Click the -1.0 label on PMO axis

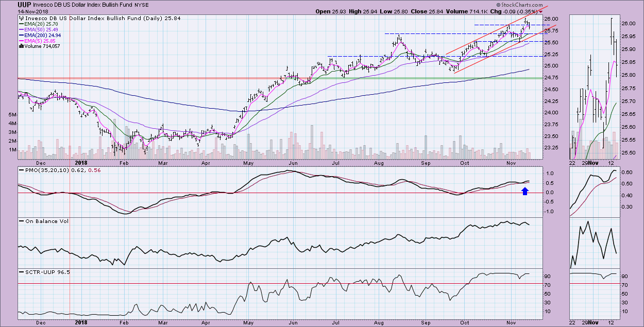(x=550, y=211)
